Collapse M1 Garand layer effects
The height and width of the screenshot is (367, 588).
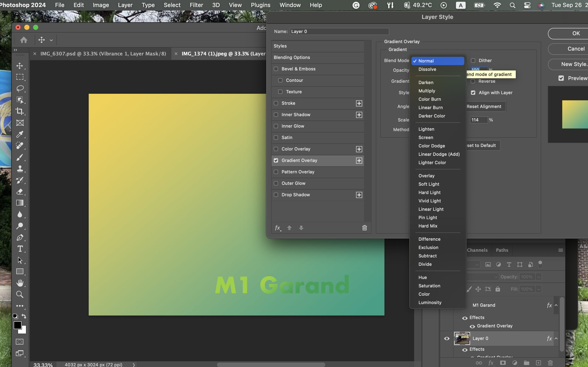click(x=556, y=305)
